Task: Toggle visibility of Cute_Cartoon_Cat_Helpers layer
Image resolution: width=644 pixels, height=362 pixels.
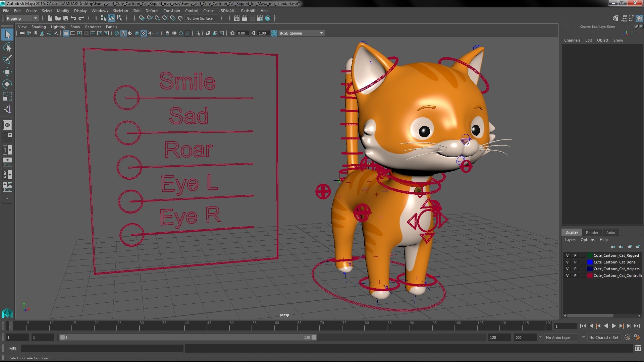Action: 567,269
